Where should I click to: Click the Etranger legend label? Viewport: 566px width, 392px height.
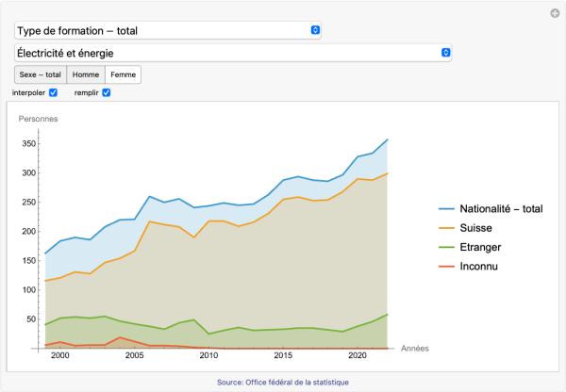point(483,247)
